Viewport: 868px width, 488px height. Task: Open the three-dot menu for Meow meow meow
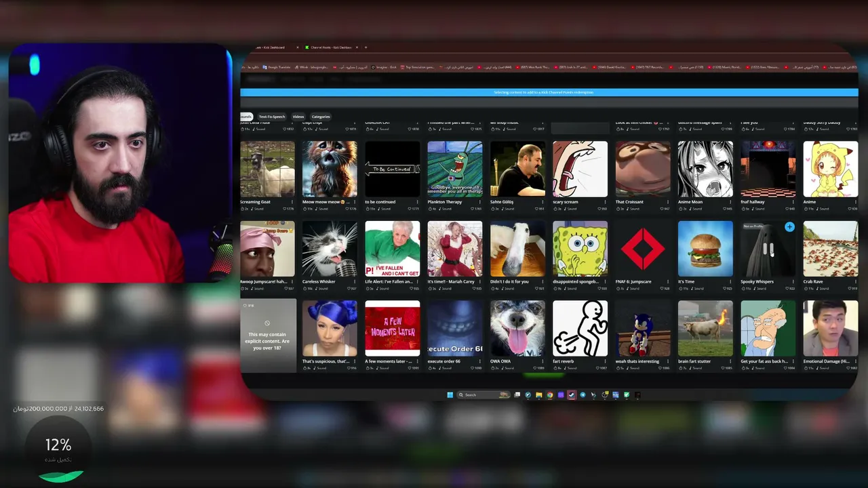[355, 202]
